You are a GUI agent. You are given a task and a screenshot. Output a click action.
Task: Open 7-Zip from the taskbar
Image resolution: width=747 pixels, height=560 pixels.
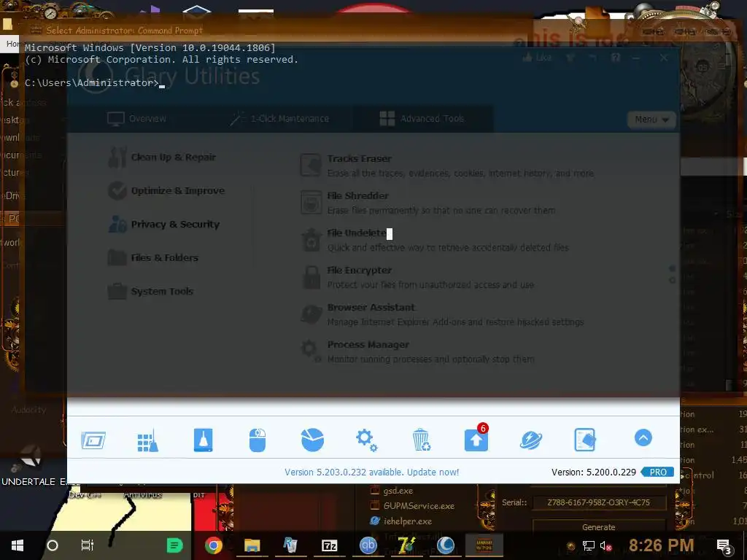[x=329, y=545]
